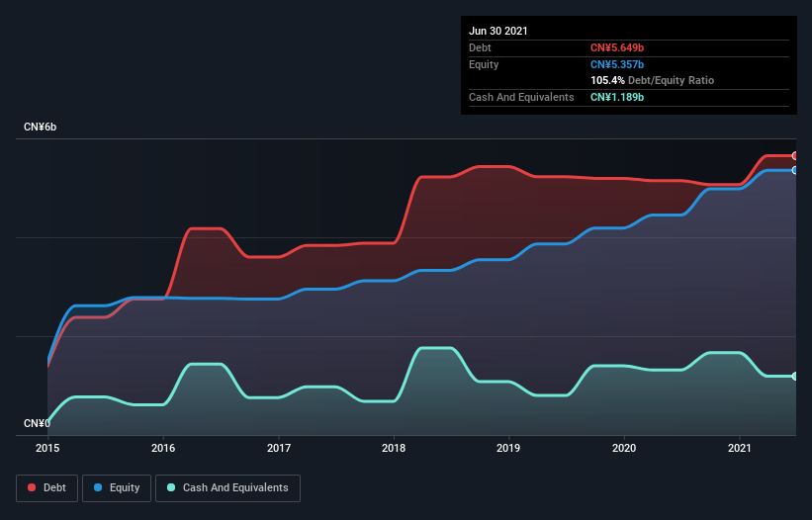Click the Jun 30 2021 tooltip date
Viewport: 812px width, 520px height.
(x=498, y=31)
